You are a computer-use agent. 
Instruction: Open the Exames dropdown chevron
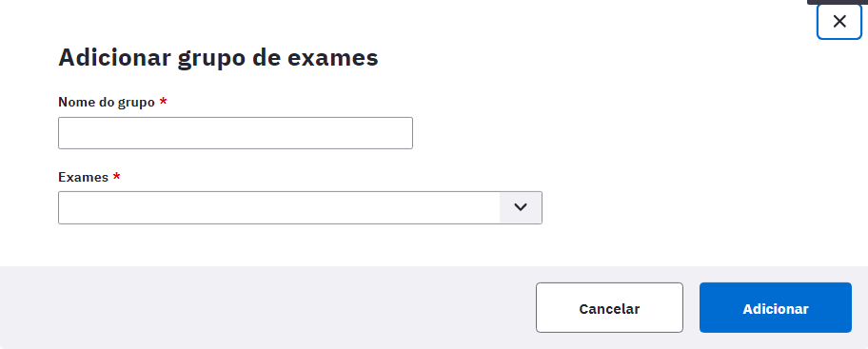pos(521,207)
